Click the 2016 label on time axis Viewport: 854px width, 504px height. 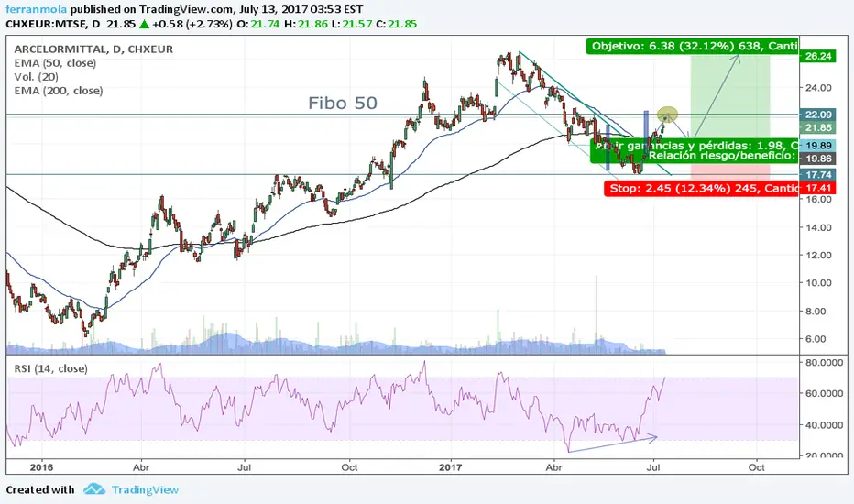[x=41, y=467]
